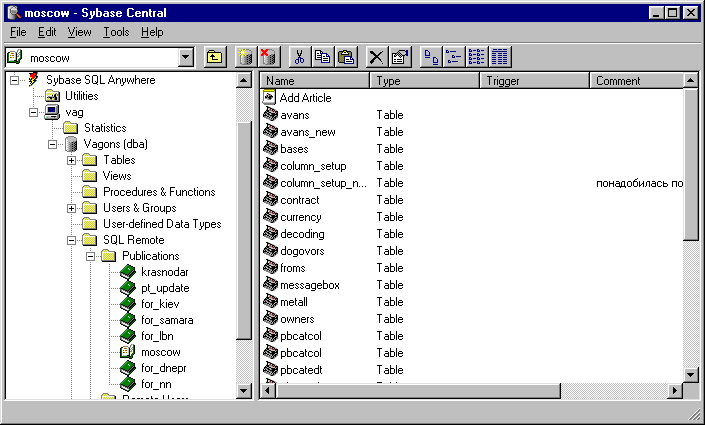The width and height of the screenshot is (705, 425).
Task: Click the Copy toolbar icon
Action: (322, 57)
